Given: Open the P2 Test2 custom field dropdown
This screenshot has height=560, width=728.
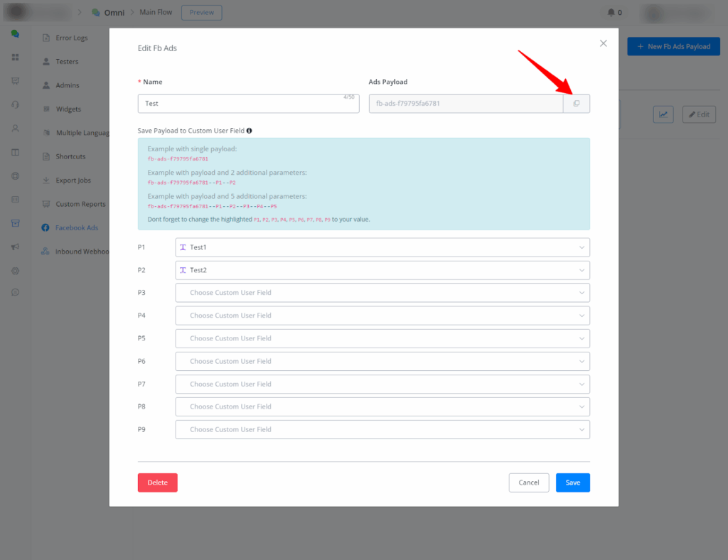Looking at the screenshot, I should 382,270.
